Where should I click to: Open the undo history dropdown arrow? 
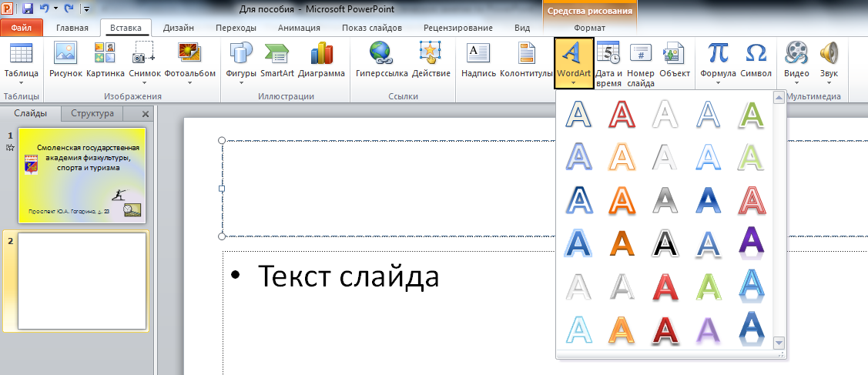55,8
